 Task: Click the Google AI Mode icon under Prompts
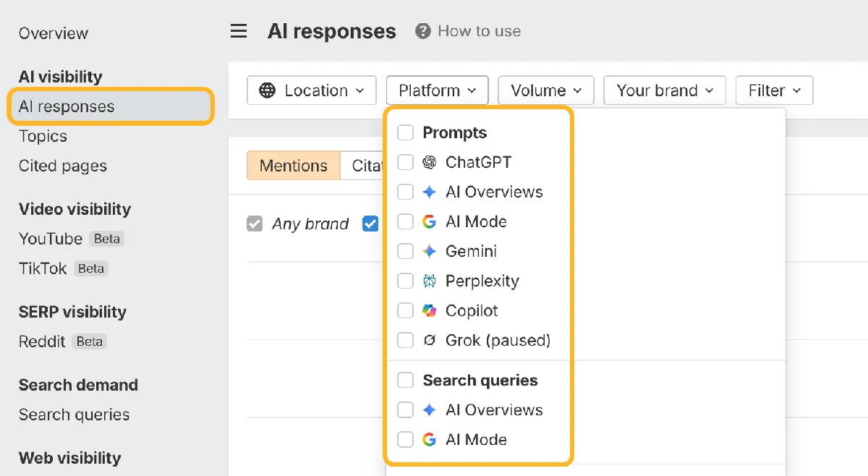(x=430, y=221)
